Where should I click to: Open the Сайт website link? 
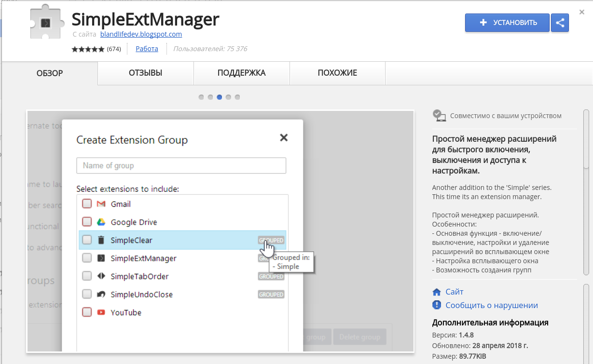(455, 292)
